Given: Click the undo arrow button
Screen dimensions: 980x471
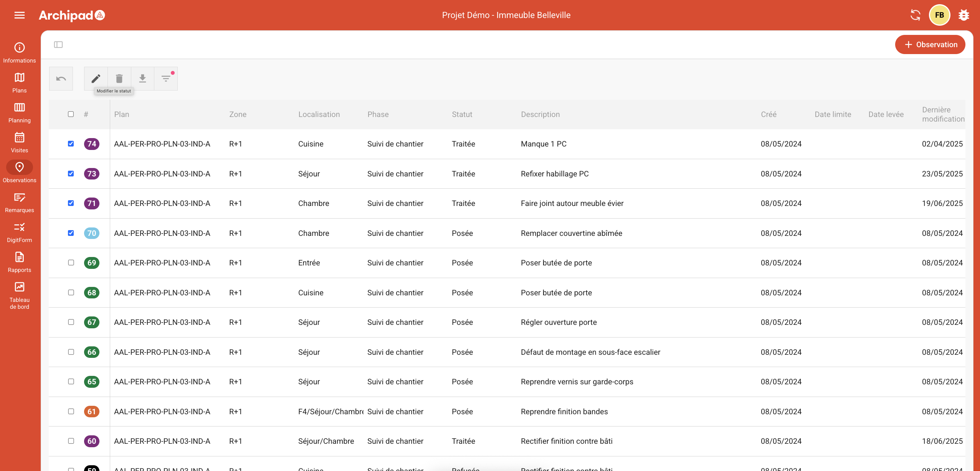Looking at the screenshot, I should (x=61, y=79).
